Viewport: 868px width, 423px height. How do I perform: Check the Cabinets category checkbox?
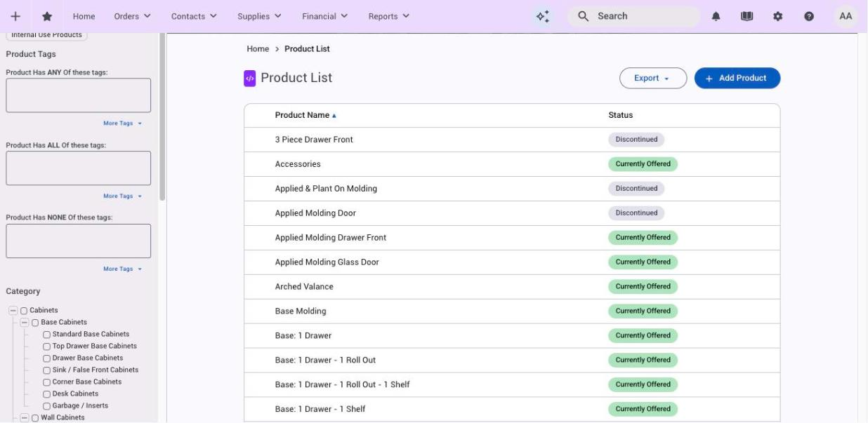24,311
